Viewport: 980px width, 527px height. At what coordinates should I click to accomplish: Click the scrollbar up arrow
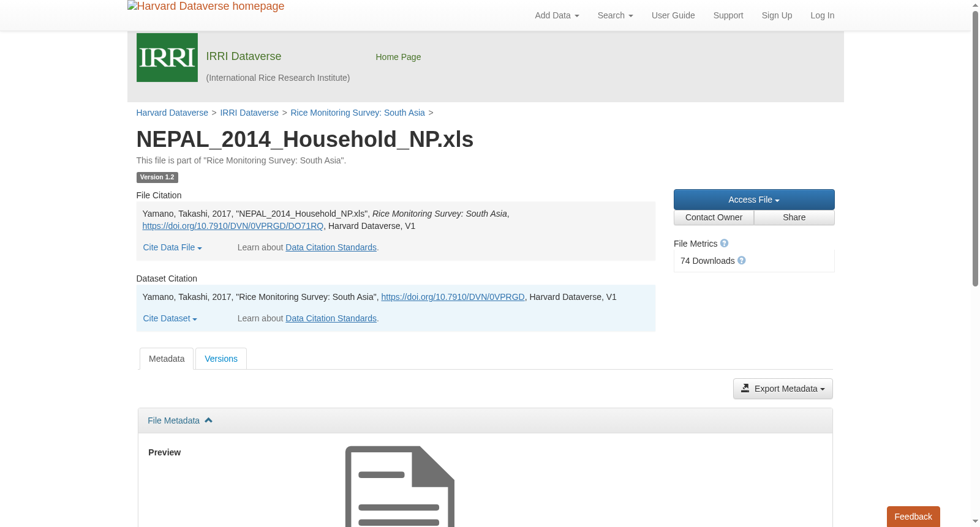click(975, 5)
